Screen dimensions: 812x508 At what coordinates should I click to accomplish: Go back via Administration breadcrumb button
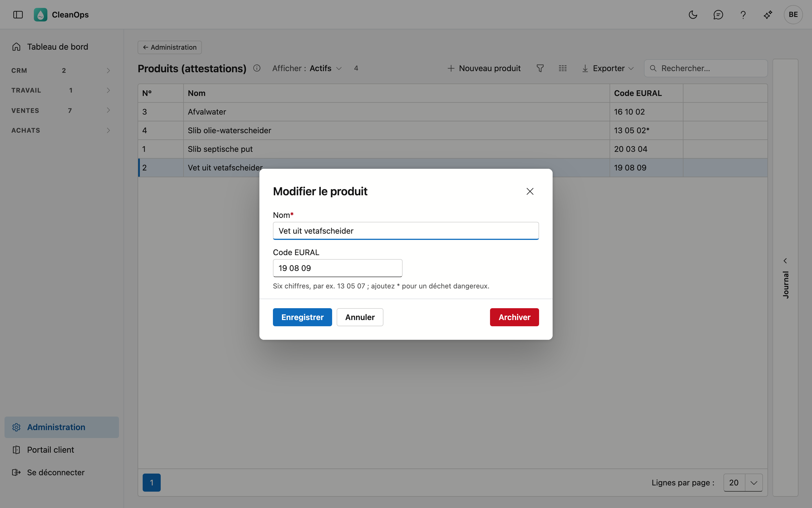click(169, 47)
